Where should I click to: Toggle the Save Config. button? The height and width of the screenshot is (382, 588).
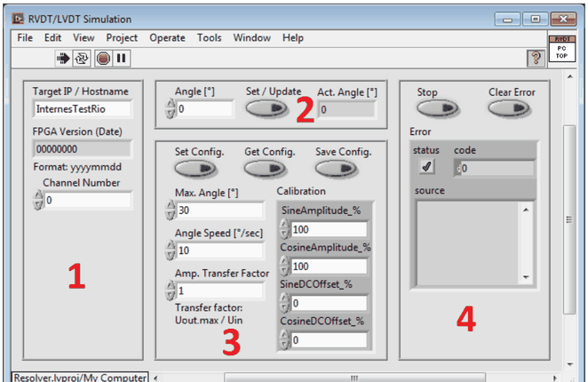(x=337, y=169)
